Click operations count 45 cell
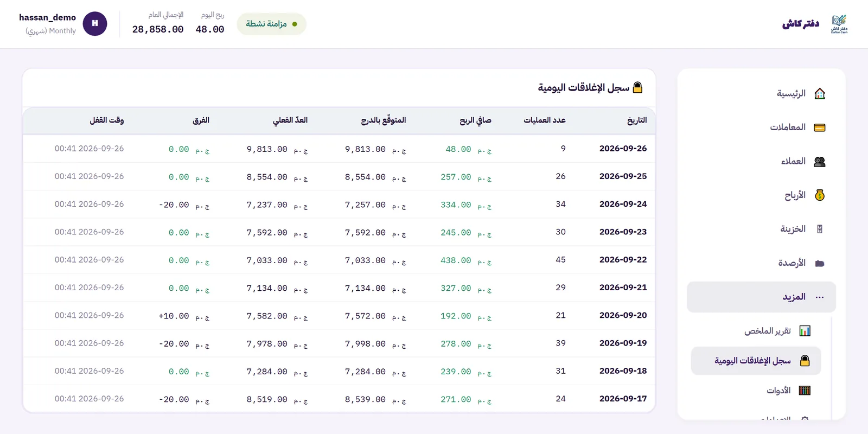The width and height of the screenshot is (868, 434). (x=560, y=260)
